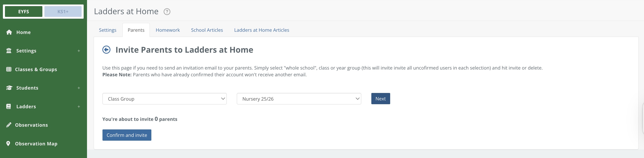644x158 pixels.
Task: Switch to KS1+ mode
Action: click(x=63, y=11)
